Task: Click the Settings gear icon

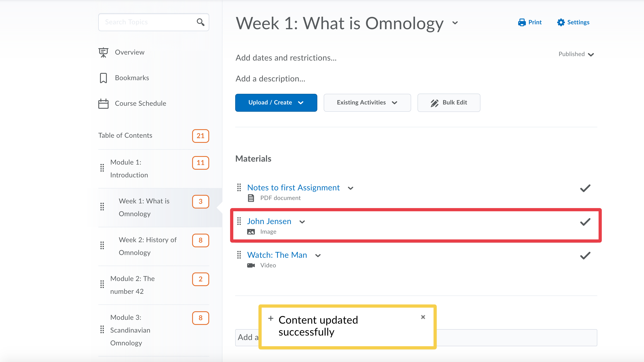Action: [561, 23]
